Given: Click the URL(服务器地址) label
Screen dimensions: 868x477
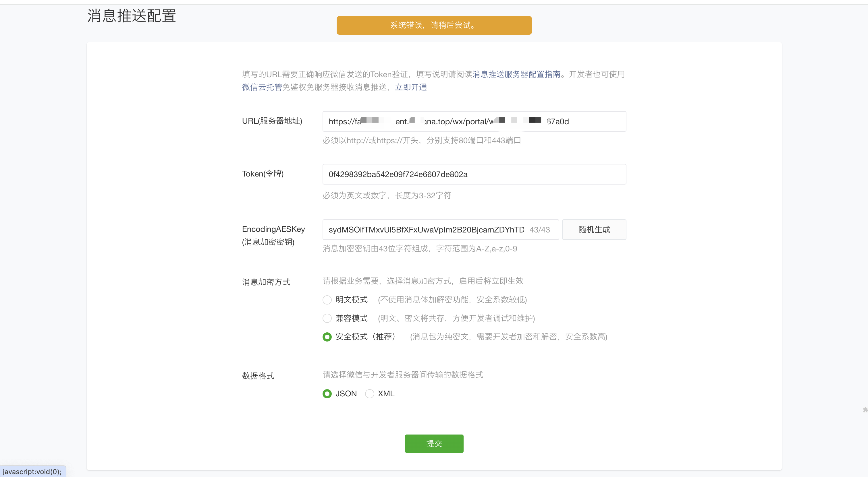Looking at the screenshot, I should pyautogui.click(x=272, y=121).
